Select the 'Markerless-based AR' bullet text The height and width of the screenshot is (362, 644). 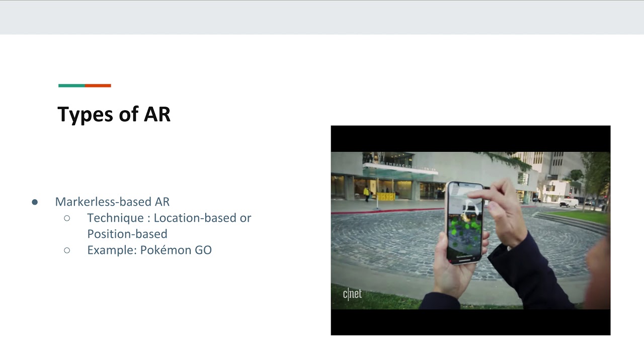click(112, 202)
